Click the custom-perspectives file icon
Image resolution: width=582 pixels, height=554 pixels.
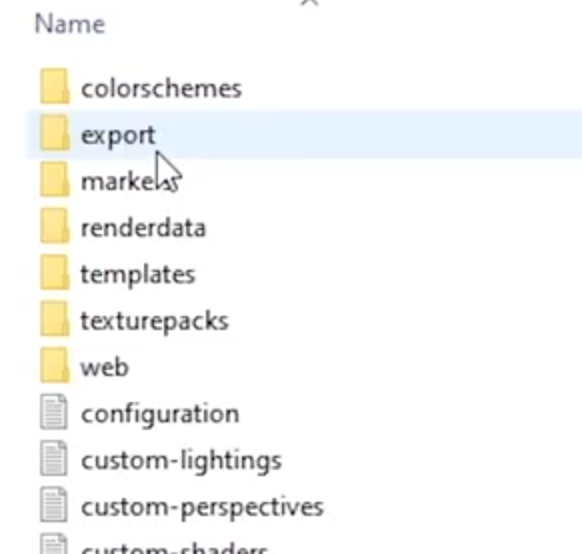(54, 505)
